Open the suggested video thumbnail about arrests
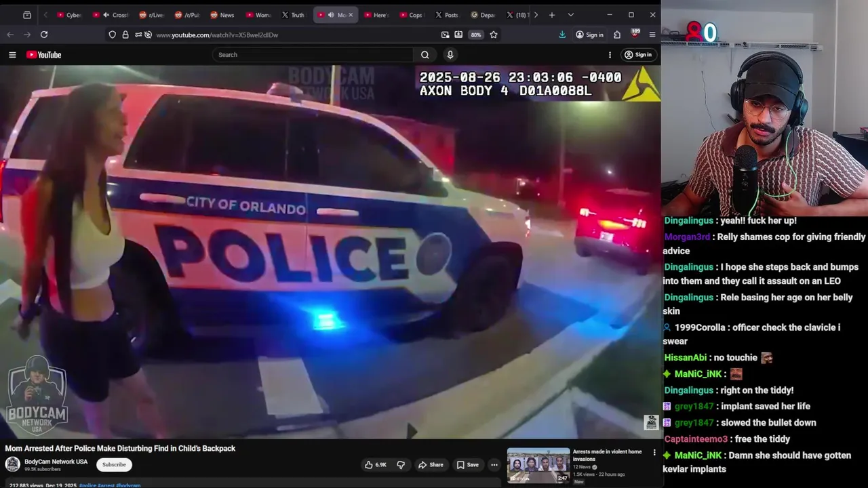Viewport: 868px width, 488px height. point(538,465)
